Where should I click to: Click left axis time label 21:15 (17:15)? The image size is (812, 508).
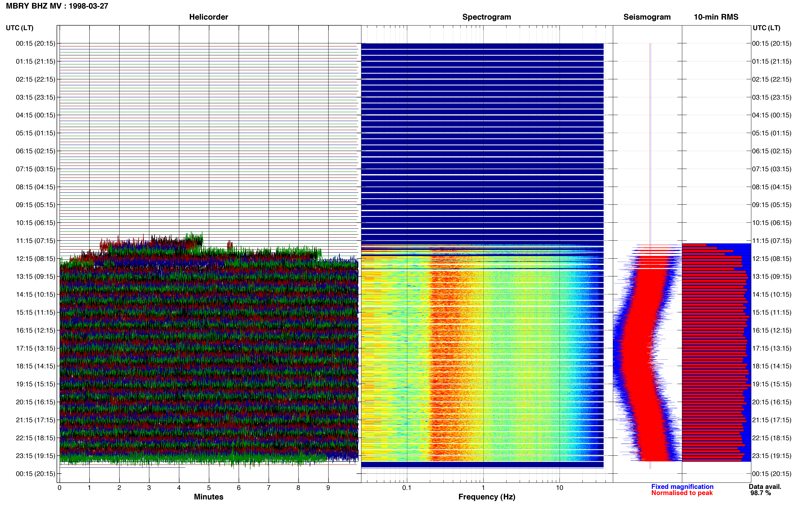[x=36, y=420]
